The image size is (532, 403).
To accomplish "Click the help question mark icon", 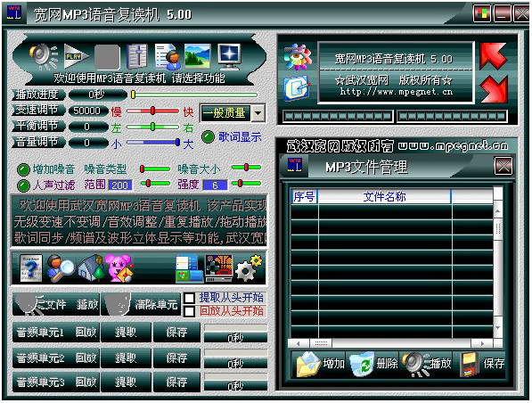I will click(31, 268).
